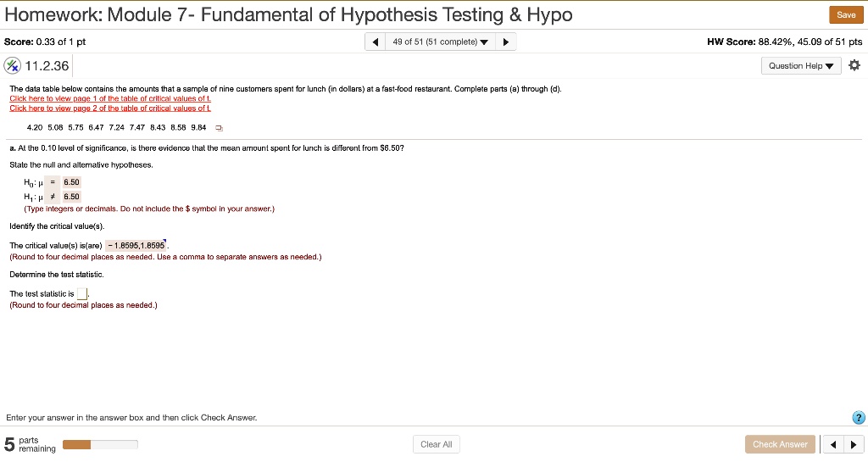Image resolution: width=868 pixels, height=462 pixels.
Task: Go to previous question using top left arrow
Action: pyautogui.click(x=376, y=42)
